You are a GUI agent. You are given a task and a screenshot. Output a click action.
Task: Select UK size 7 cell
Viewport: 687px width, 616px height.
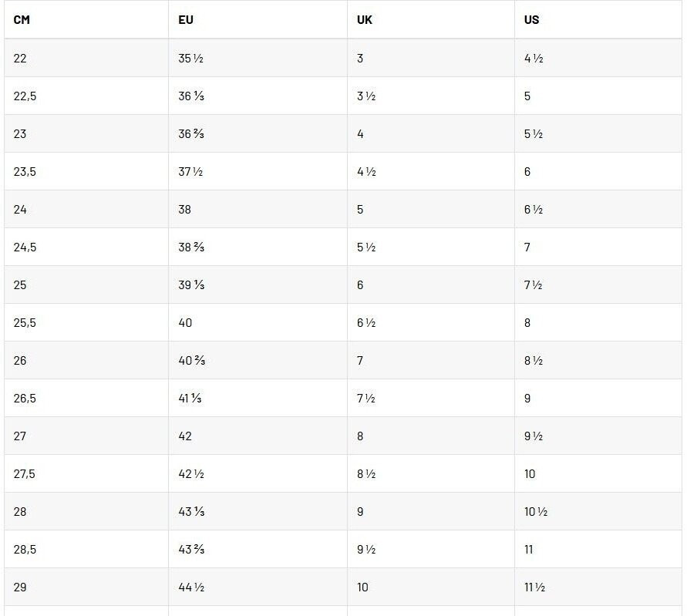[360, 360]
